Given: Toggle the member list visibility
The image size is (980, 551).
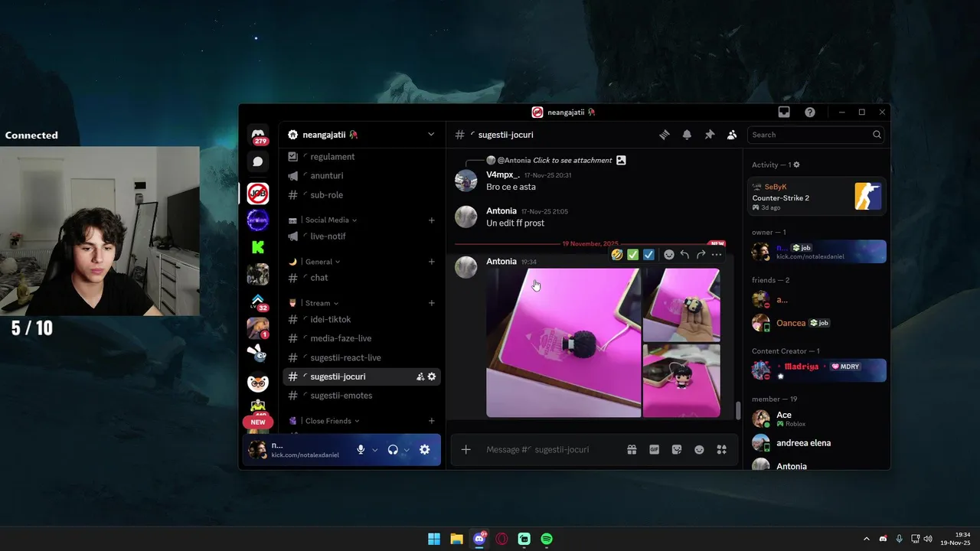Looking at the screenshot, I should point(732,135).
